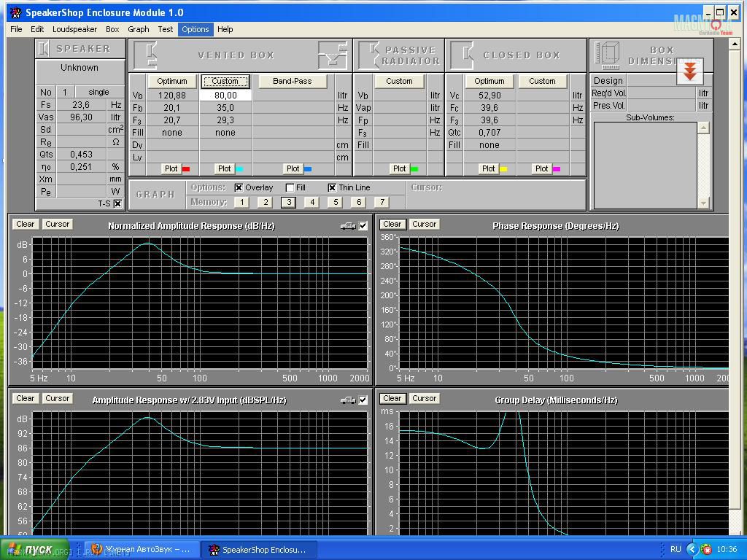The height and width of the screenshot is (560, 747).
Task: Open the Loudspeaker menu
Action: [x=75, y=29]
